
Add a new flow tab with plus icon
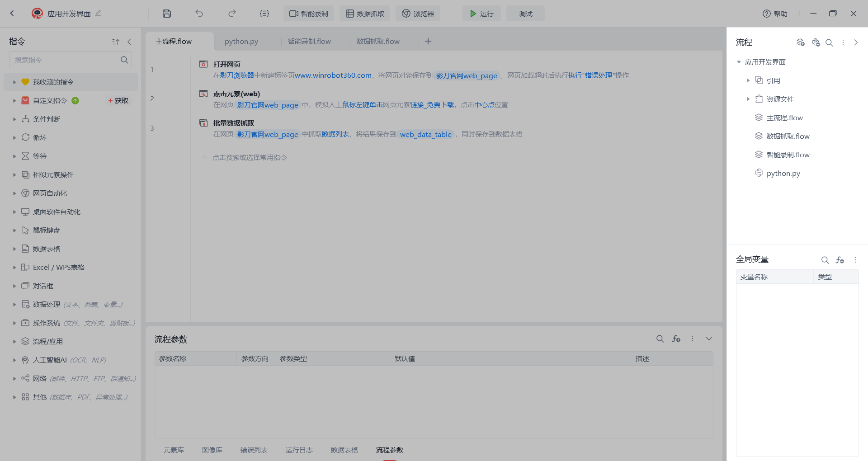coord(428,41)
